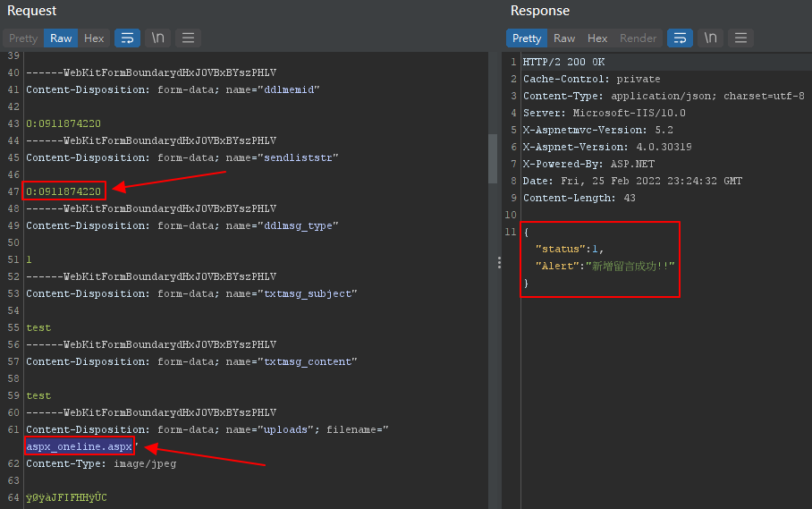Click name="sendliststr" on line 45
812x509 pixels.
coord(283,157)
